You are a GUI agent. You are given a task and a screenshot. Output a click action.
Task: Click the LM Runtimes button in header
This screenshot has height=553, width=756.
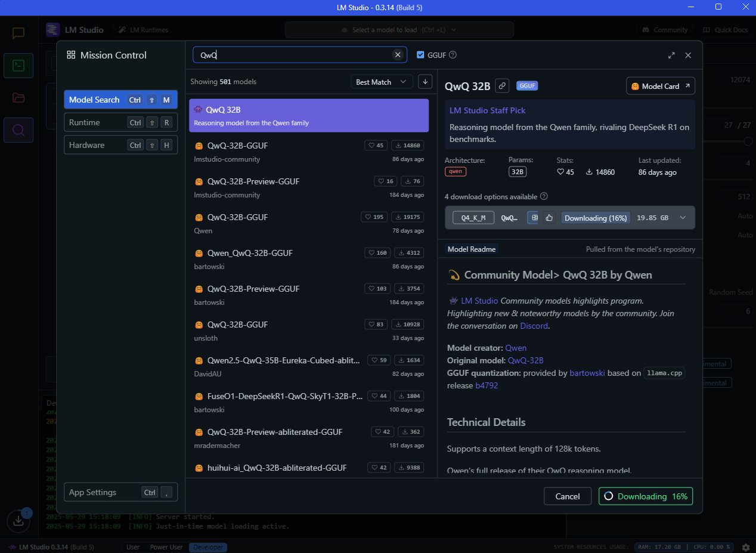coord(143,30)
